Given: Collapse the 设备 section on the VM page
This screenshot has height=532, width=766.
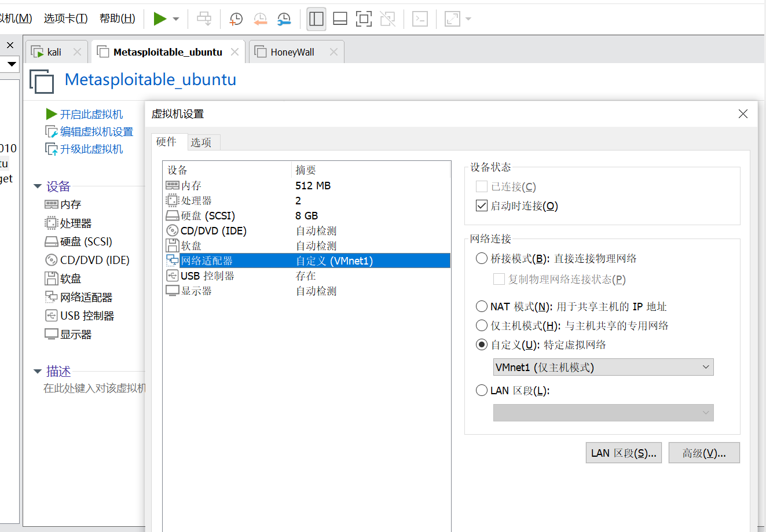Looking at the screenshot, I should coord(38,186).
